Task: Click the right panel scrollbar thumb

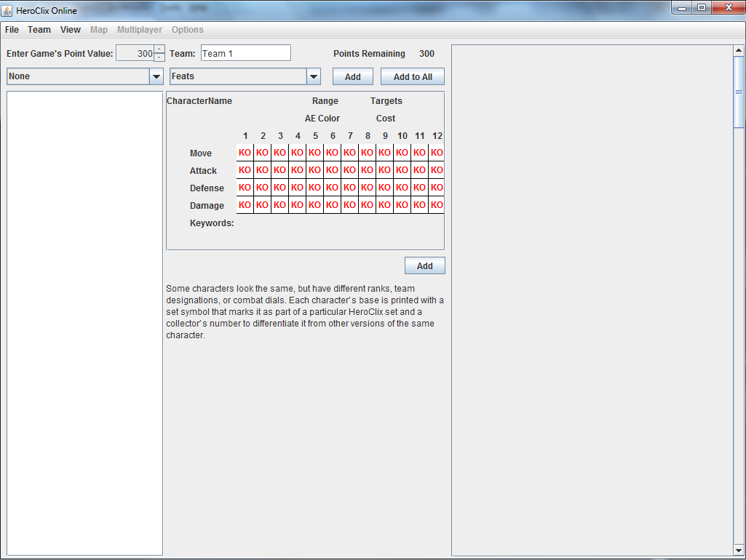Action: pyautogui.click(x=739, y=92)
